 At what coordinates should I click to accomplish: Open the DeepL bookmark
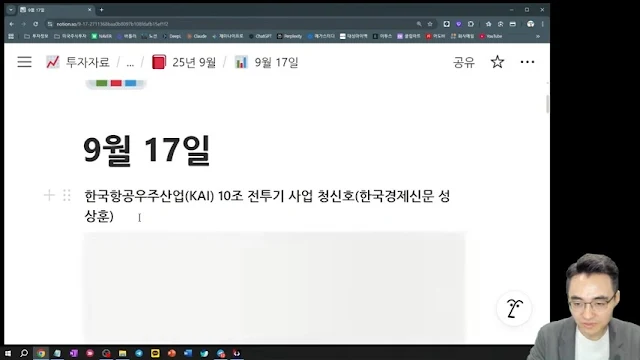click(x=172, y=36)
